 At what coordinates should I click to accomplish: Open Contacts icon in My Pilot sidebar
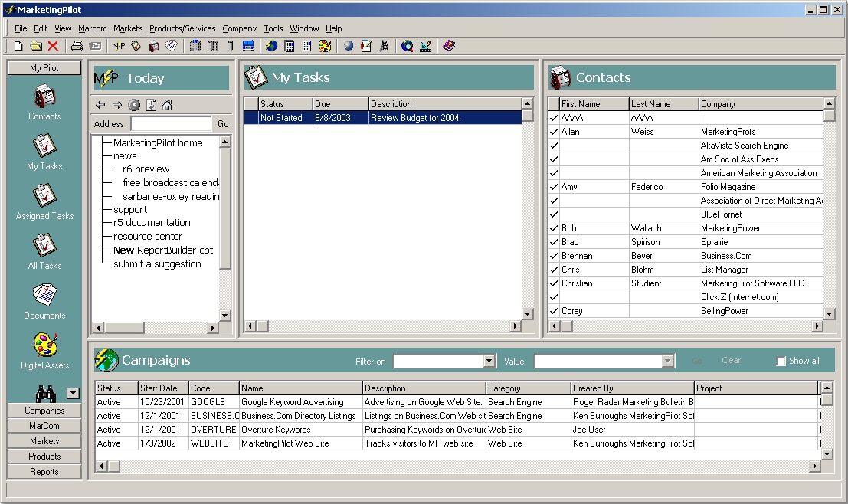[44, 97]
